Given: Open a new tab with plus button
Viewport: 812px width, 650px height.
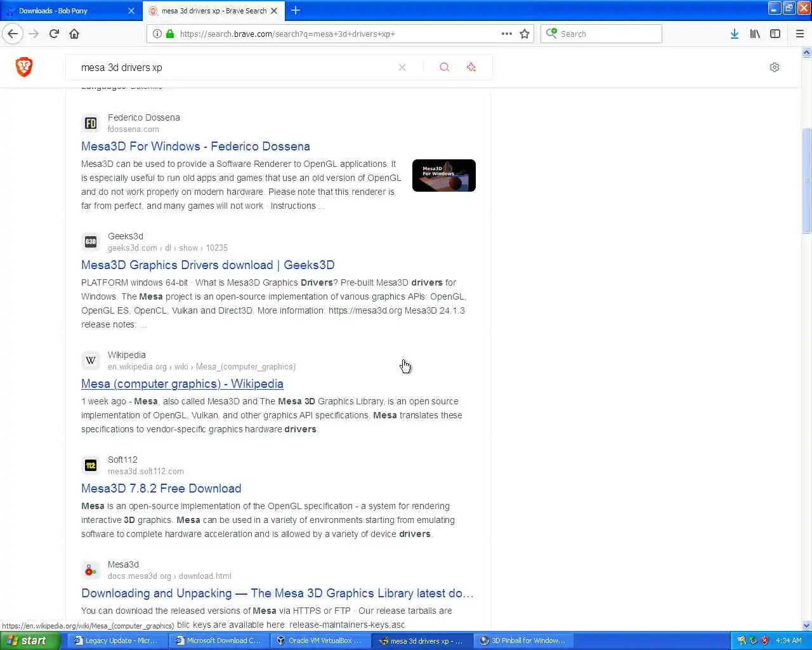Looking at the screenshot, I should [296, 10].
